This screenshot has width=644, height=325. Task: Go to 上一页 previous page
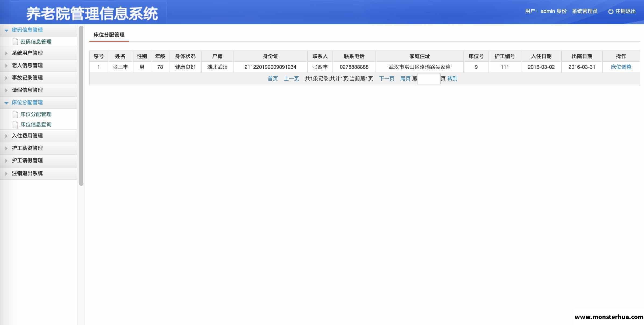(x=291, y=79)
